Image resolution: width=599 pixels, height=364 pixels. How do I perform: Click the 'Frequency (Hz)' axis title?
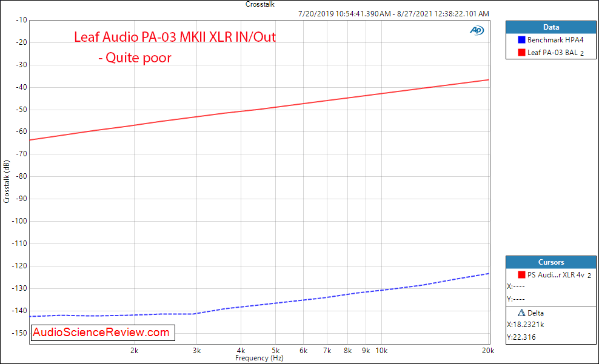(259, 358)
